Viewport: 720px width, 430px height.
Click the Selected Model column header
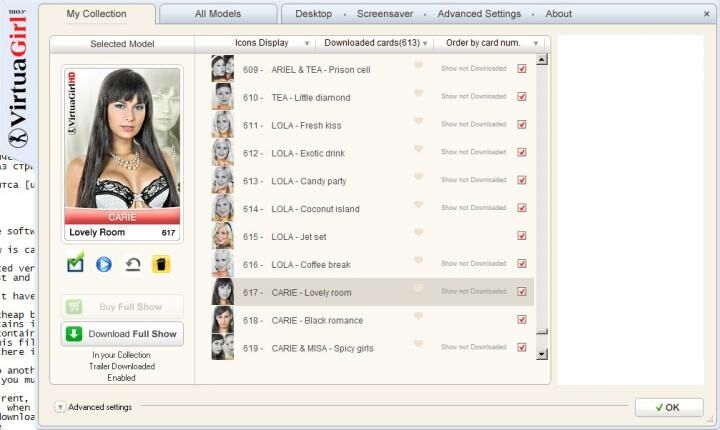(122, 44)
